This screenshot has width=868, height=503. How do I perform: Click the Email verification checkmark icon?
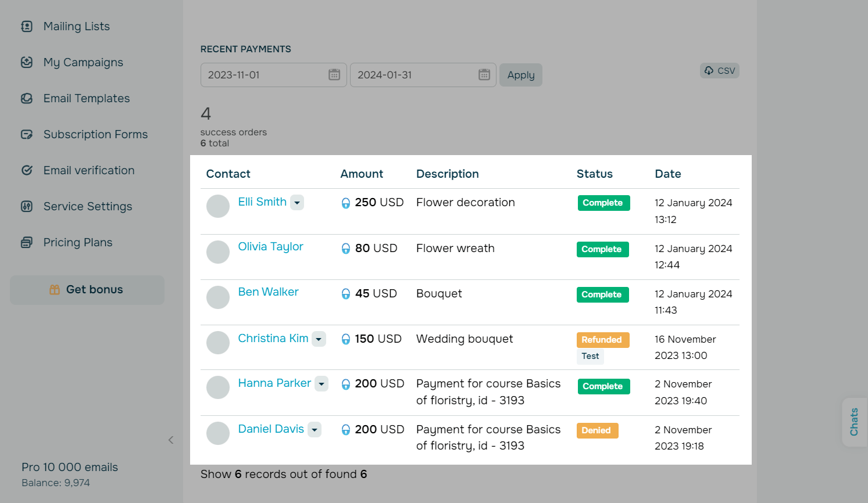pyautogui.click(x=27, y=170)
